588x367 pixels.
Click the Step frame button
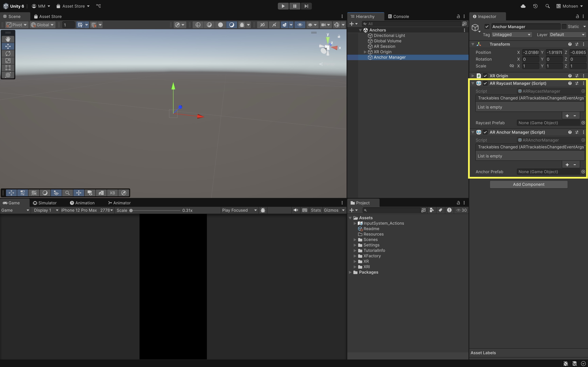coord(306,6)
